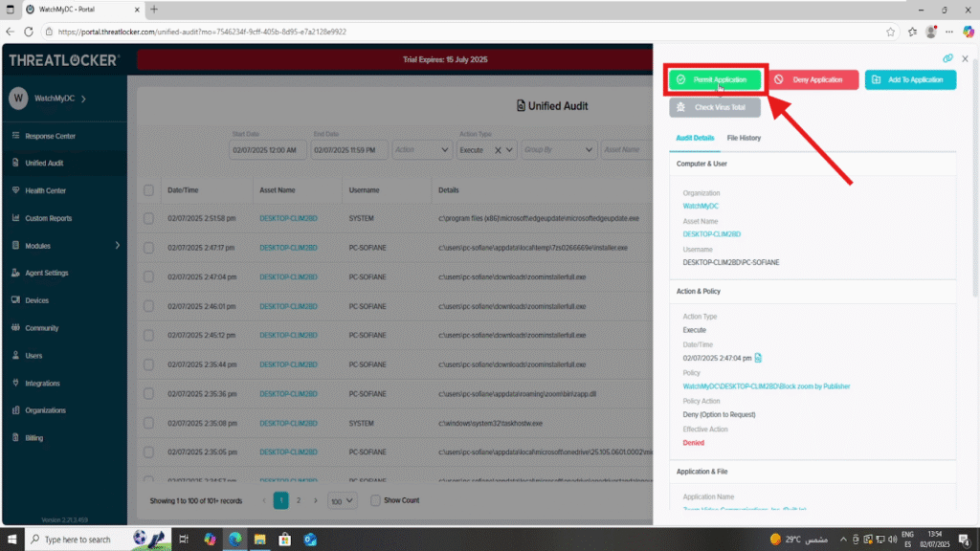This screenshot has width=980, height=551.
Task: Toggle the select-all checkbox in table header
Action: 148,190
